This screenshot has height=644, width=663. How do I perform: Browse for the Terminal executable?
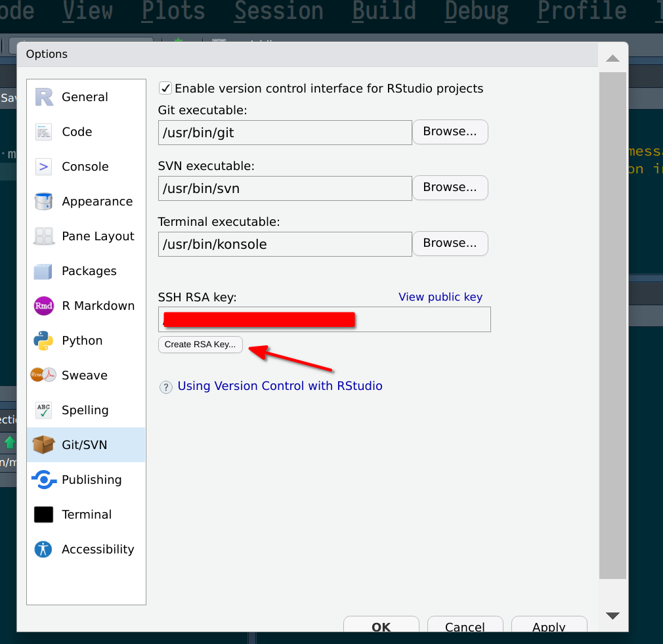pos(450,244)
